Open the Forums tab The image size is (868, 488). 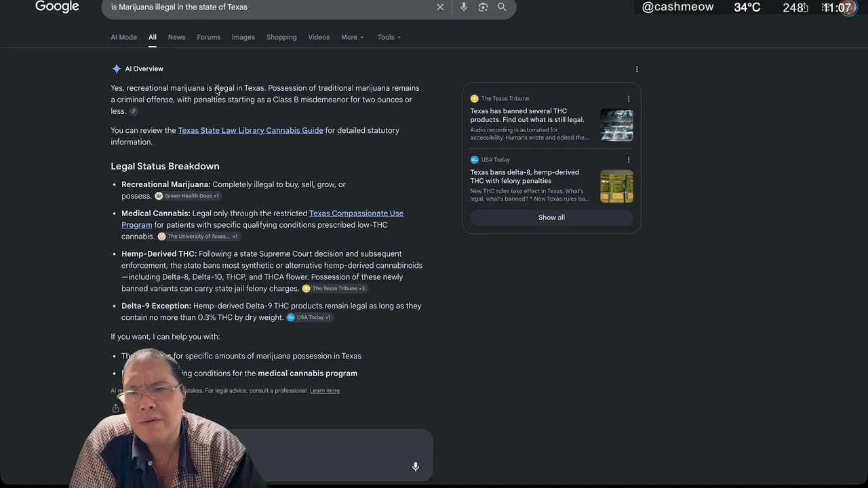point(208,37)
